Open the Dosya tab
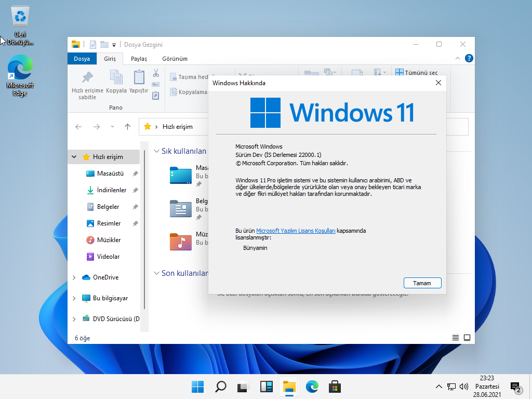Screen dimensions: 532x399 click(x=82, y=59)
